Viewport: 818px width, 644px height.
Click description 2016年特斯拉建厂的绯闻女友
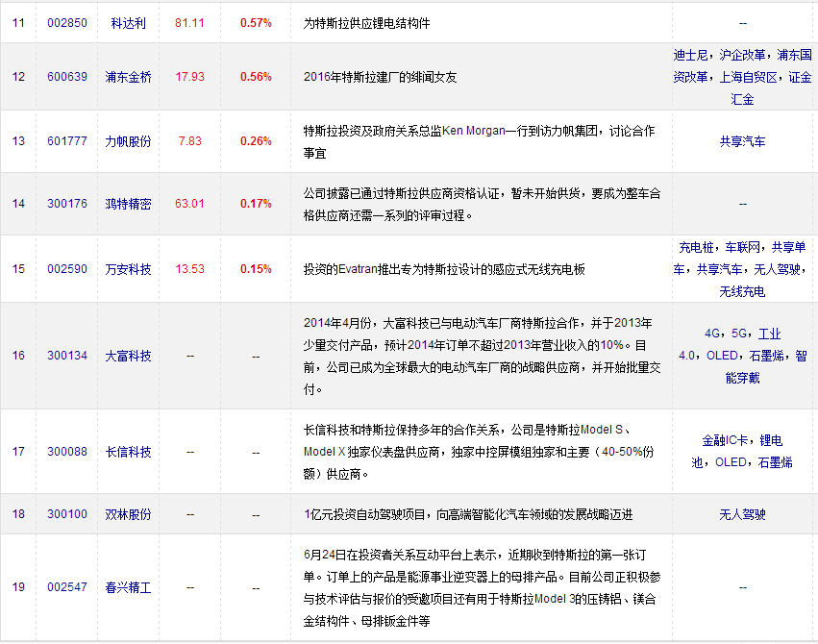coord(380,77)
